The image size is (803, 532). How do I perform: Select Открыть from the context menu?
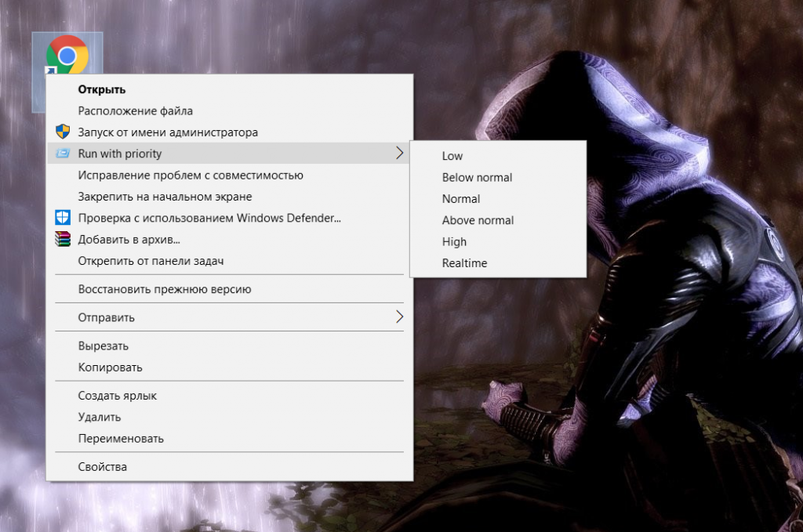102,89
